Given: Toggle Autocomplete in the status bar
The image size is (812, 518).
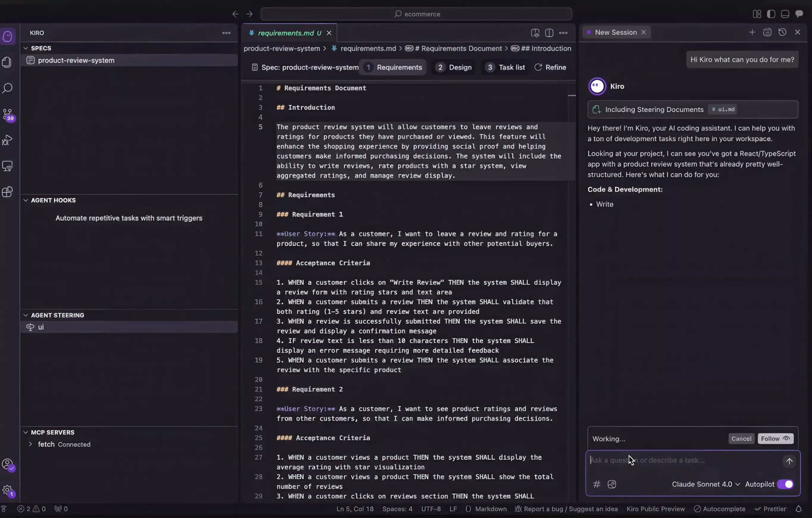Looking at the screenshot, I should pos(720,509).
